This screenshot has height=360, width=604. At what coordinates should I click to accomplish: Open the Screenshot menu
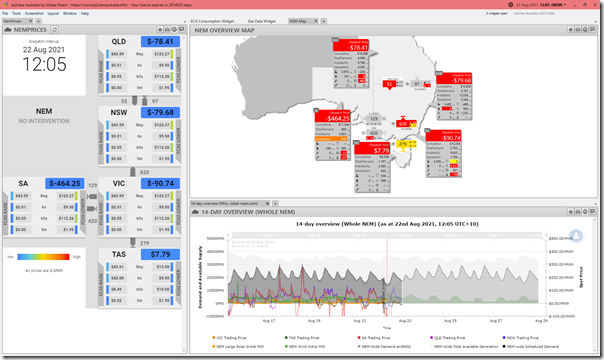[x=34, y=13]
